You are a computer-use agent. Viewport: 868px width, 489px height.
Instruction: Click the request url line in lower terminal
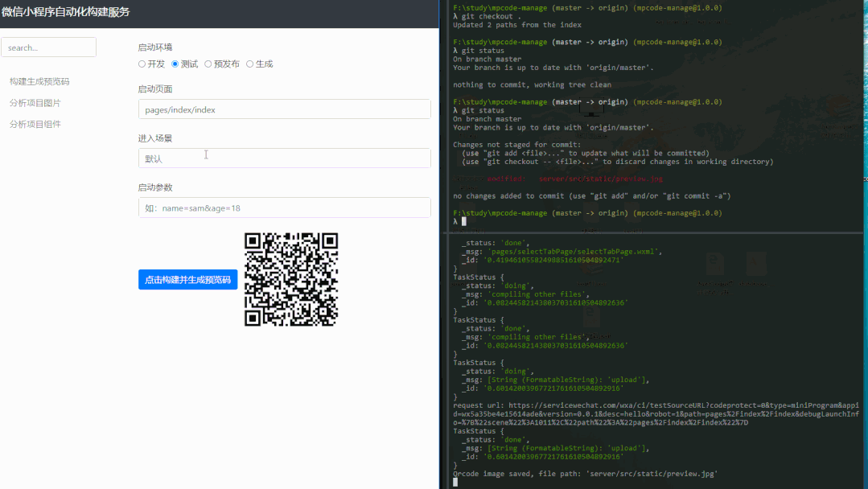point(656,413)
